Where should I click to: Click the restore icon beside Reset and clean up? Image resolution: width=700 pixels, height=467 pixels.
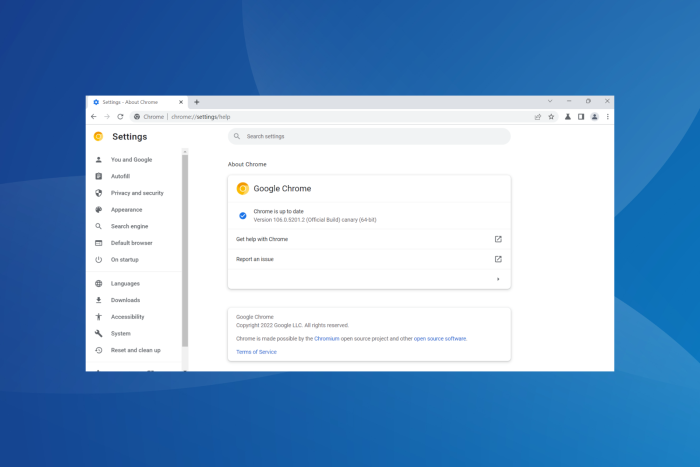tap(99, 350)
